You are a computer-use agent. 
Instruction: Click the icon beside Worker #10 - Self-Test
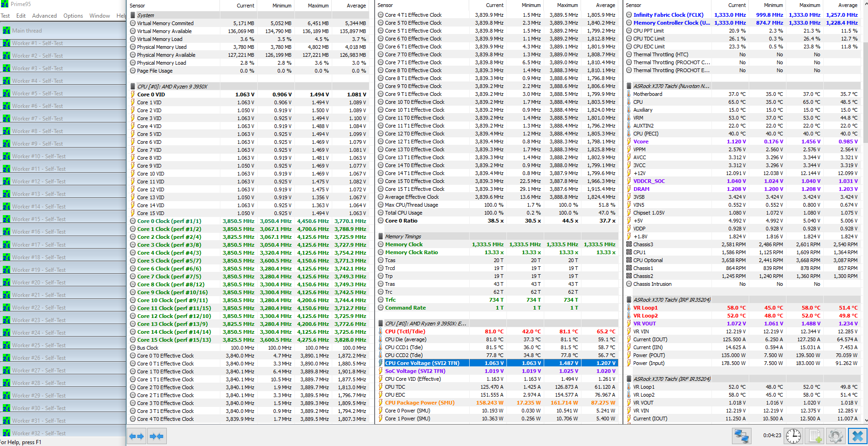7,156
